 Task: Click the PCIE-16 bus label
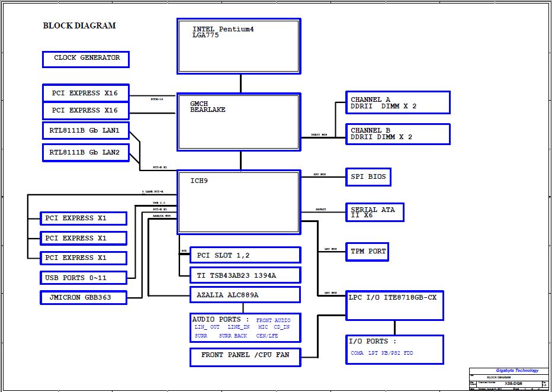point(157,99)
